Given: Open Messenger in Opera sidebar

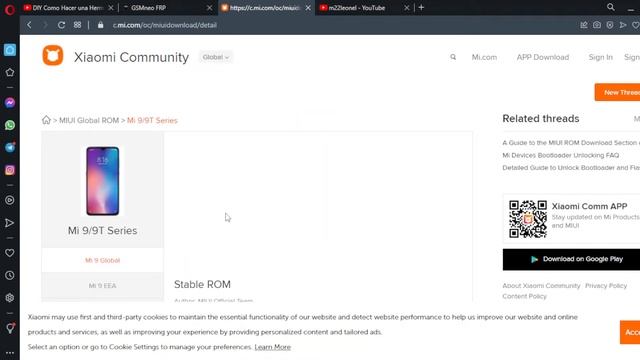Looking at the screenshot, I should tap(10, 102).
